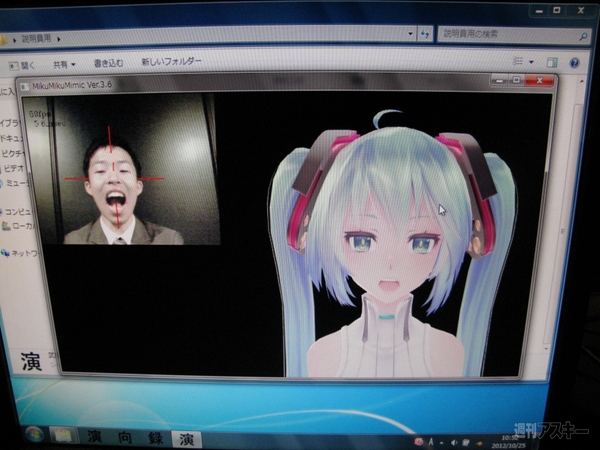Close the MikuMikuMimic Ver.3.6 window
Screen dimensions: 600x450
click(x=539, y=80)
